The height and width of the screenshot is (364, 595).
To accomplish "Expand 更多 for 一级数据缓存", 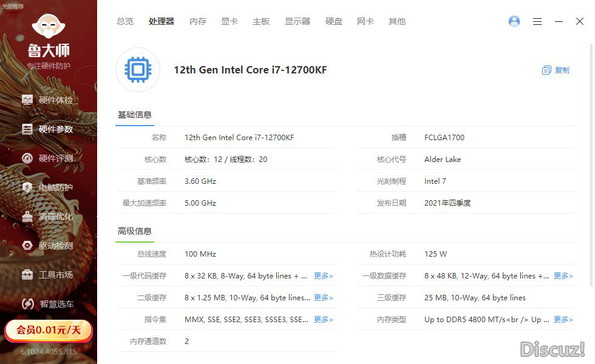I will pos(563,276).
